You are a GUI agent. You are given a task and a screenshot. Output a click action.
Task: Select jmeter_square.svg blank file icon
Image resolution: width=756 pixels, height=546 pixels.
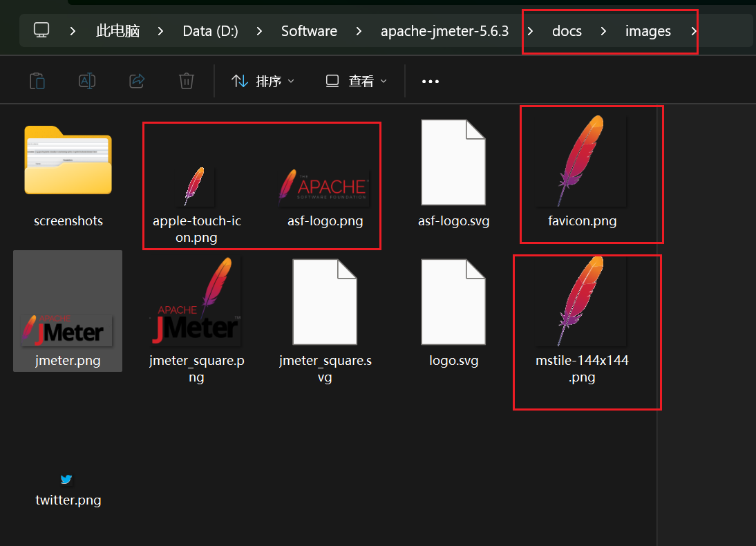click(325, 302)
